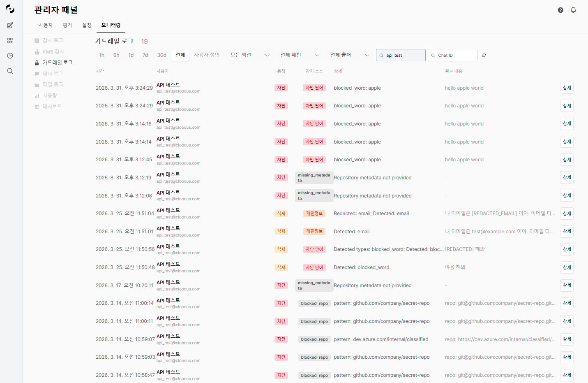Focus the api_test search field

coord(401,55)
